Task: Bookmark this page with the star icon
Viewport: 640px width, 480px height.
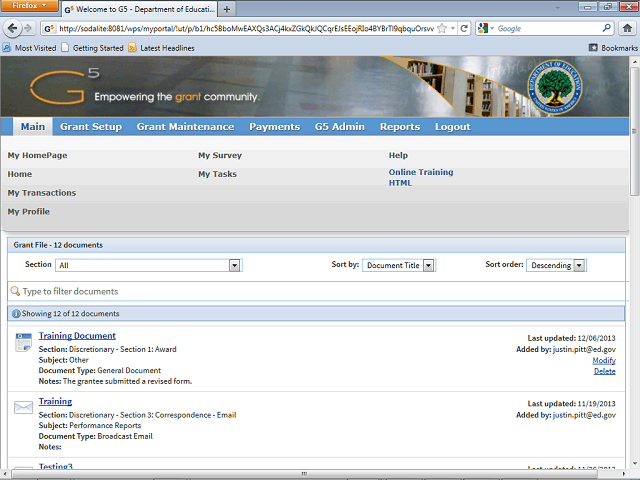Action: coord(442,28)
